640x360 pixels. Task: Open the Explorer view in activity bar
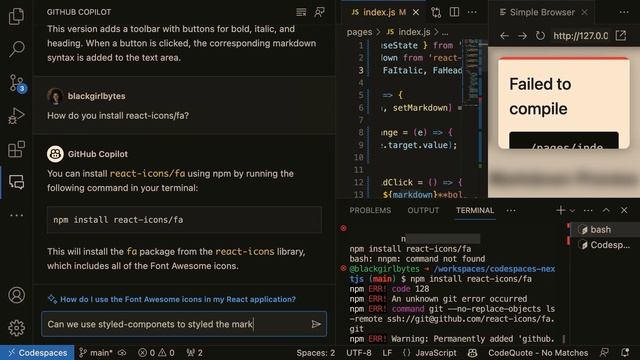click(x=16, y=16)
